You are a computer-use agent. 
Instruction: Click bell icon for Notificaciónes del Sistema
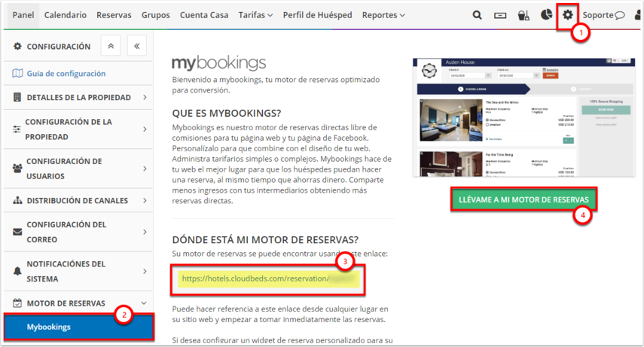click(x=17, y=272)
